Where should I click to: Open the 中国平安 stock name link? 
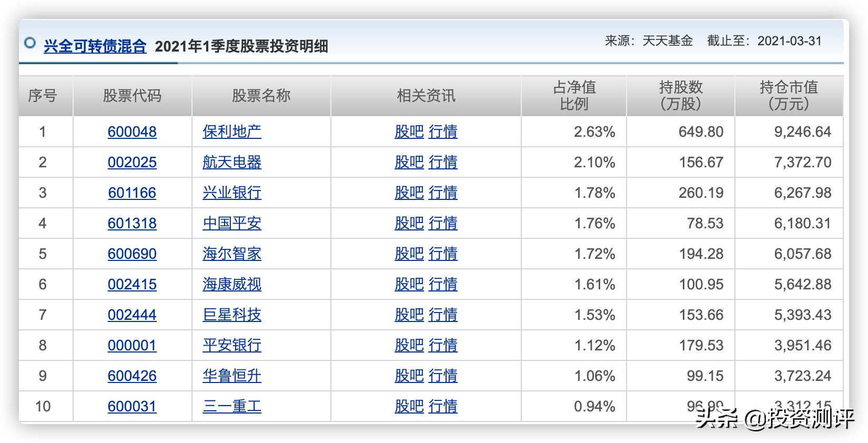click(x=232, y=223)
